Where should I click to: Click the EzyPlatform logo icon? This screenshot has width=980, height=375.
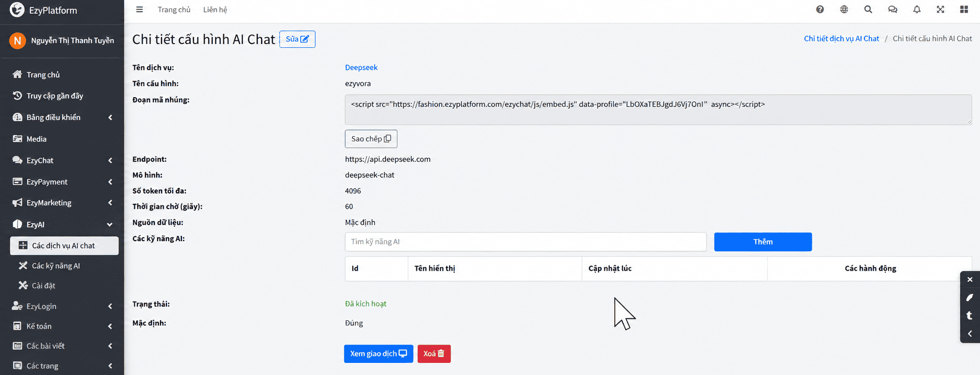(17, 10)
